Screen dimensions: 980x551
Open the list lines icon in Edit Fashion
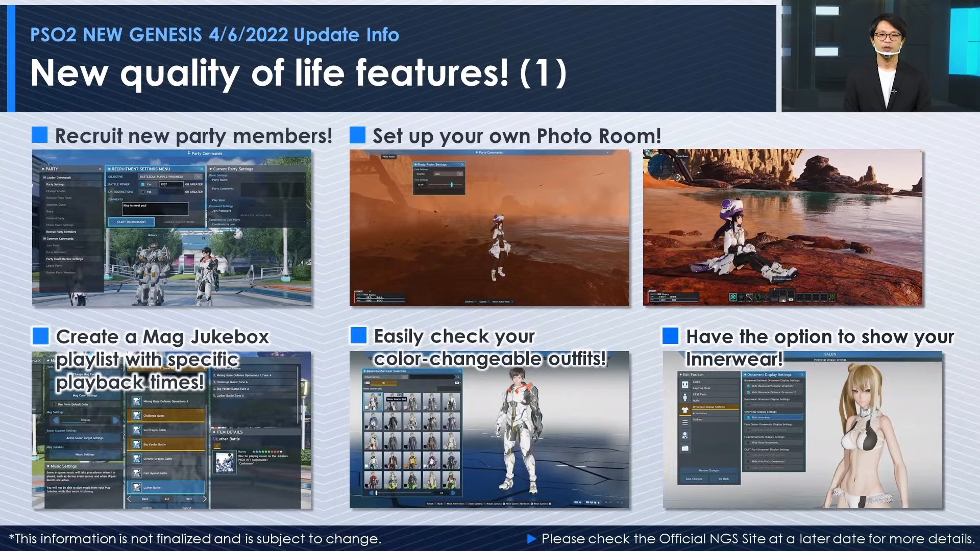pyautogui.click(x=685, y=422)
